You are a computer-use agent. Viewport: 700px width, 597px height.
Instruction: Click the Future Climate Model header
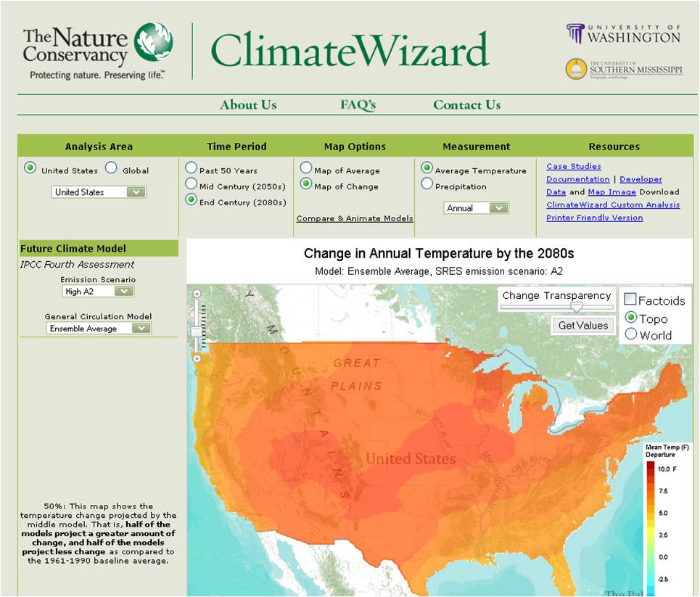[99, 248]
